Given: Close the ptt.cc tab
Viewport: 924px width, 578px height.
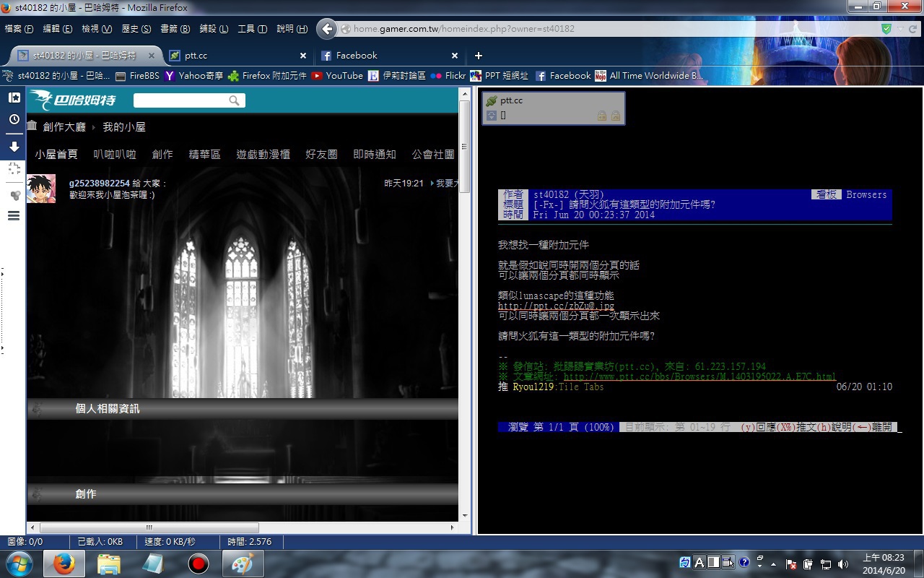Looking at the screenshot, I should 303,56.
